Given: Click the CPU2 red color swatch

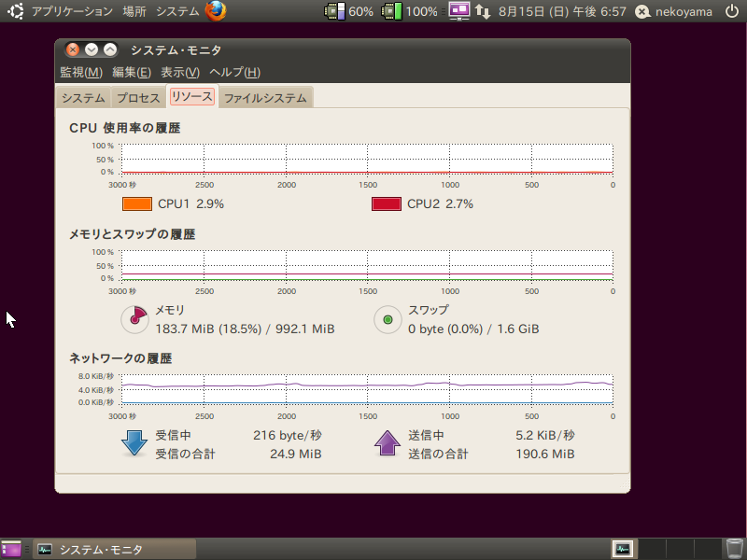Looking at the screenshot, I should pos(387,203).
